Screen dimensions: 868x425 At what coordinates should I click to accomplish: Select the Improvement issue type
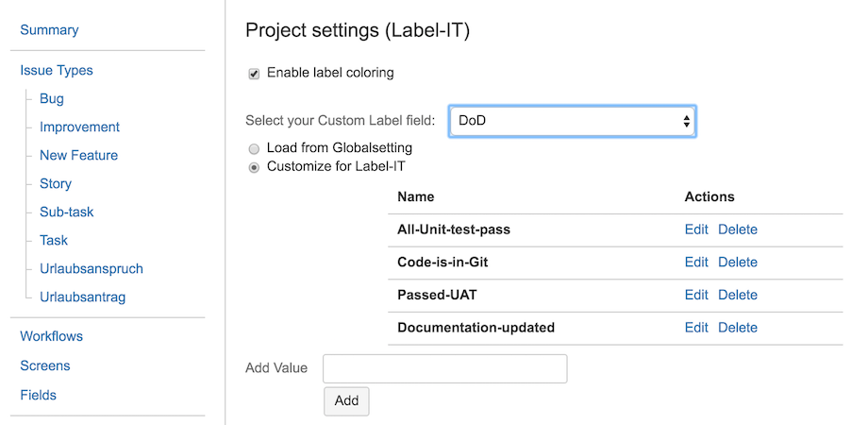79,127
